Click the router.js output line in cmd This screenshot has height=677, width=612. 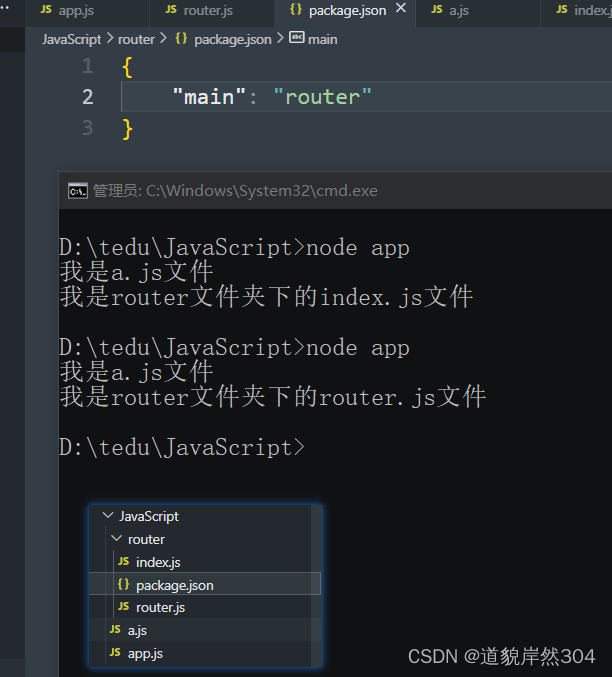point(273,397)
